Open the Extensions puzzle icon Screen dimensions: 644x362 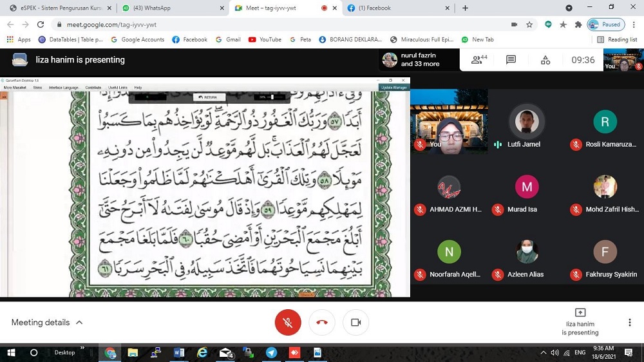pyautogui.click(x=578, y=24)
